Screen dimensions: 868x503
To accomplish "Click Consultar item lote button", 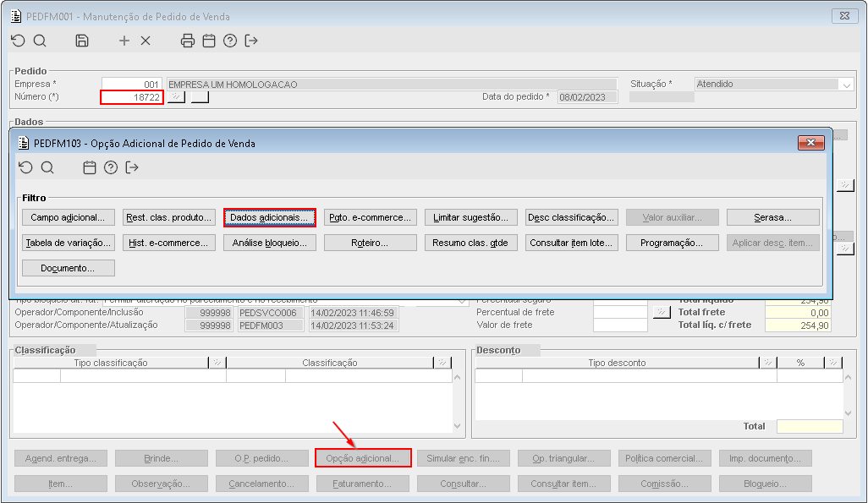I will pyautogui.click(x=572, y=243).
